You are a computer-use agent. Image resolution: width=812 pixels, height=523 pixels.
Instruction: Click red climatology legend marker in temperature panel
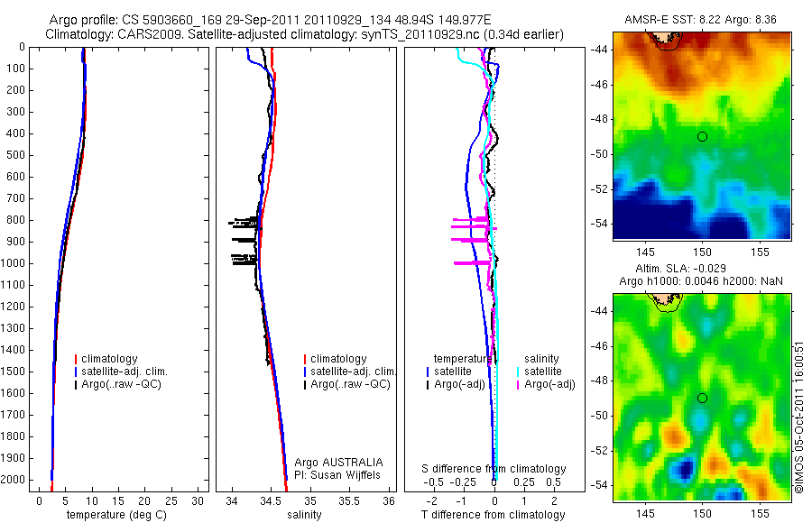pyautogui.click(x=76, y=359)
